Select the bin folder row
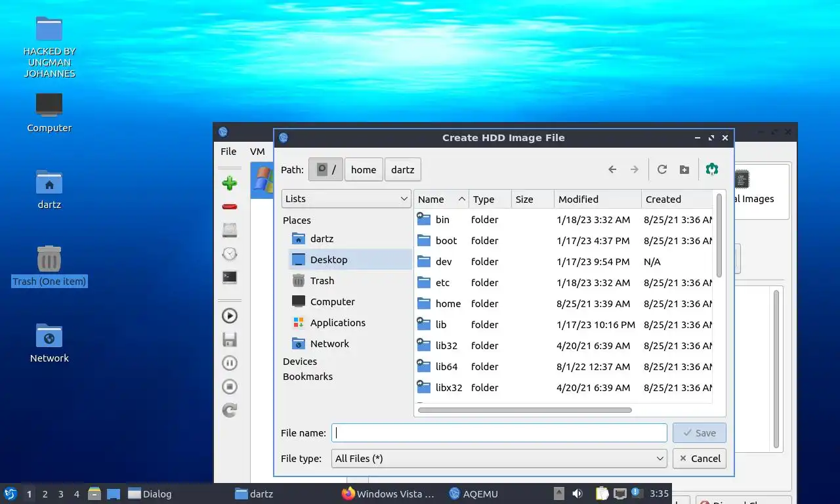840x504 pixels. (x=564, y=220)
